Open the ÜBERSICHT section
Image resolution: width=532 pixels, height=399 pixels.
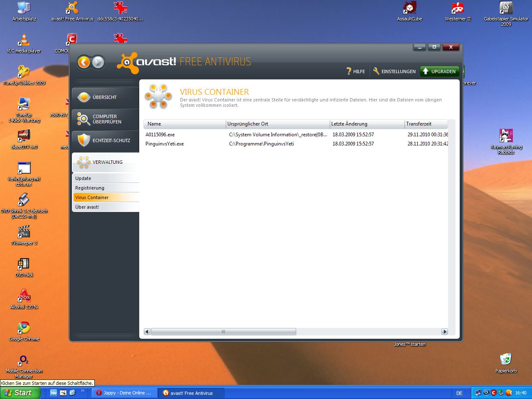click(106, 97)
